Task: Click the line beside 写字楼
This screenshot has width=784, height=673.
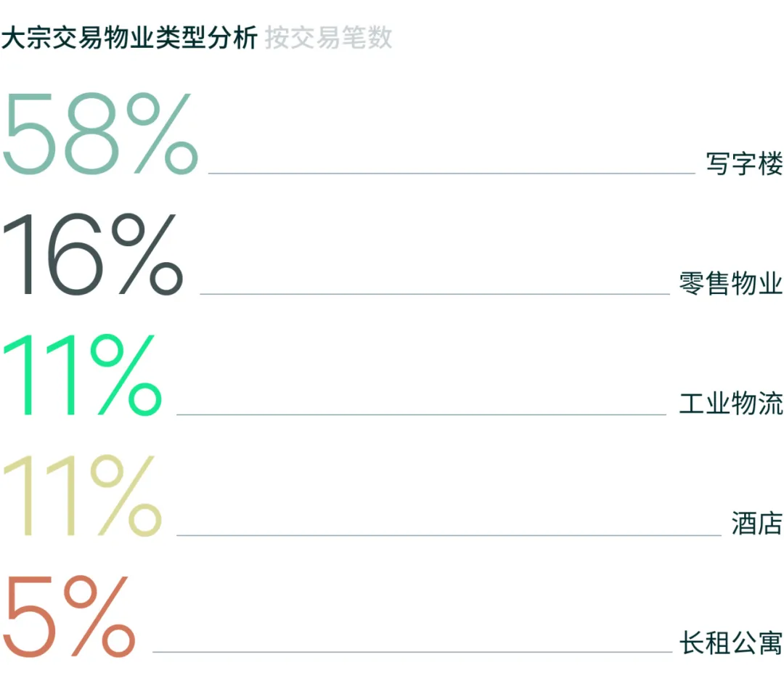Action: pyautogui.click(x=452, y=174)
